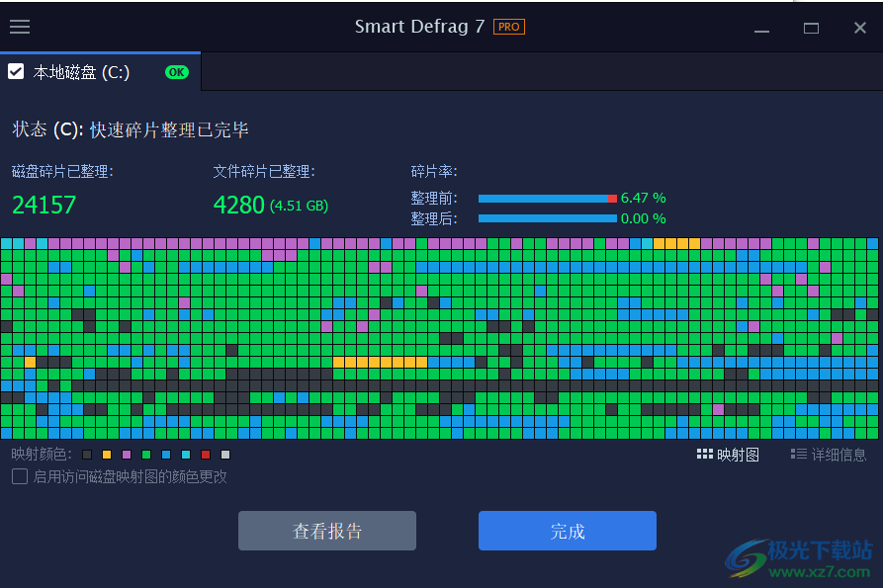Pick the red map color swatch
Screen dimensions: 883x588
click(206, 455)
